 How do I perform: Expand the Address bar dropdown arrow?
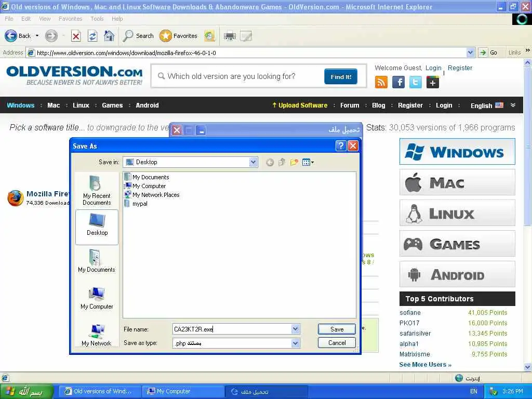coord(470,52)
